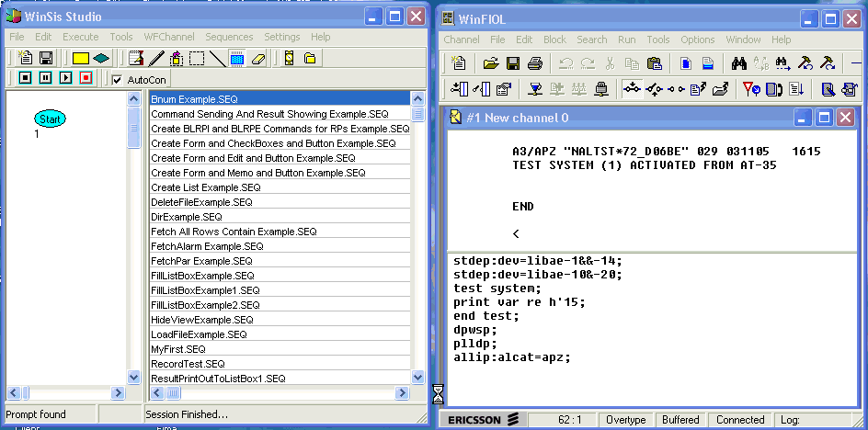Click the Buffered status bar cell
868x430 pixels.
coord(680,420)
